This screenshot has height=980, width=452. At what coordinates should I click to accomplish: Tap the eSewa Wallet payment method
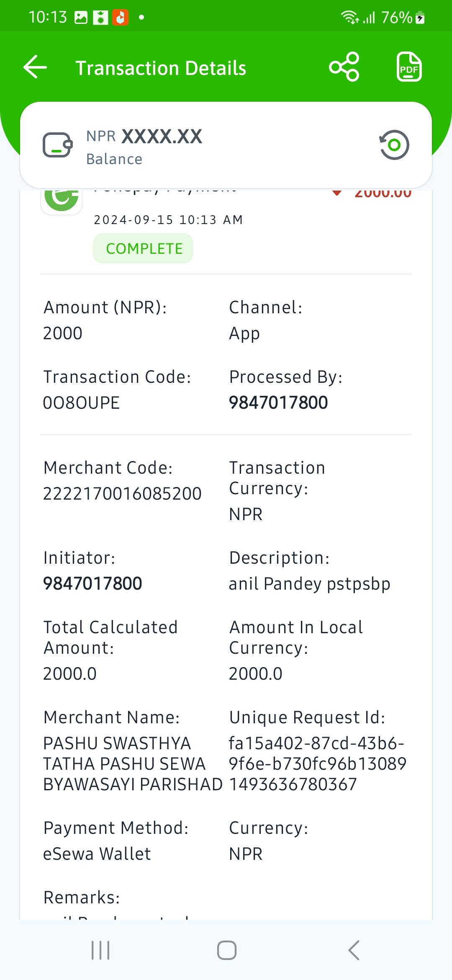tap(97, 854)
